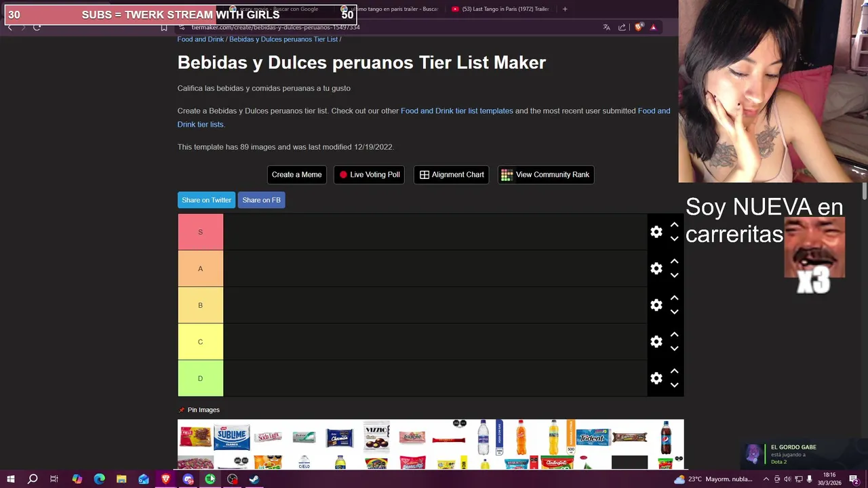Screen dimensions: 868x488
Task: Move C tier row up with arrow
Action: pyautogui.click(x=674, y=335)
